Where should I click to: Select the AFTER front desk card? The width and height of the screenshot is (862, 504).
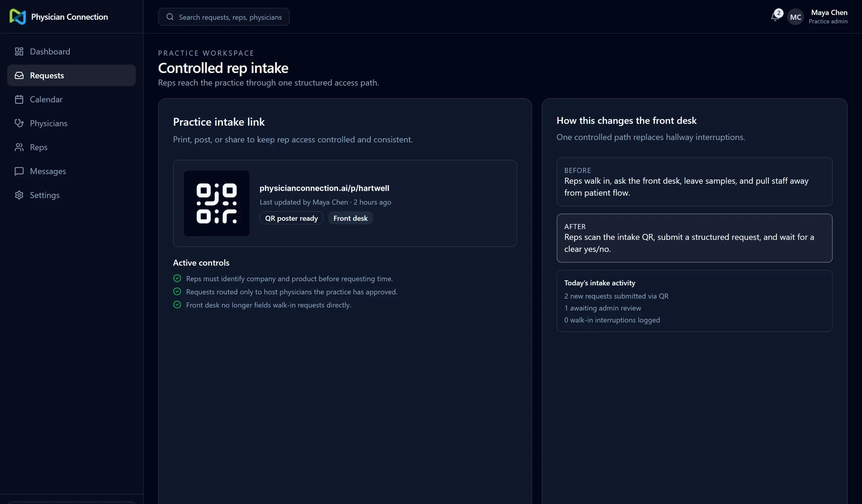click(x=694, y=238)
